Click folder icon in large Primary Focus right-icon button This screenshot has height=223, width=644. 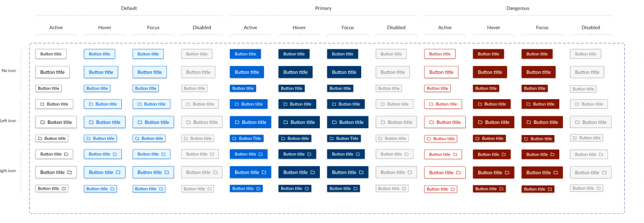[361, 173]
